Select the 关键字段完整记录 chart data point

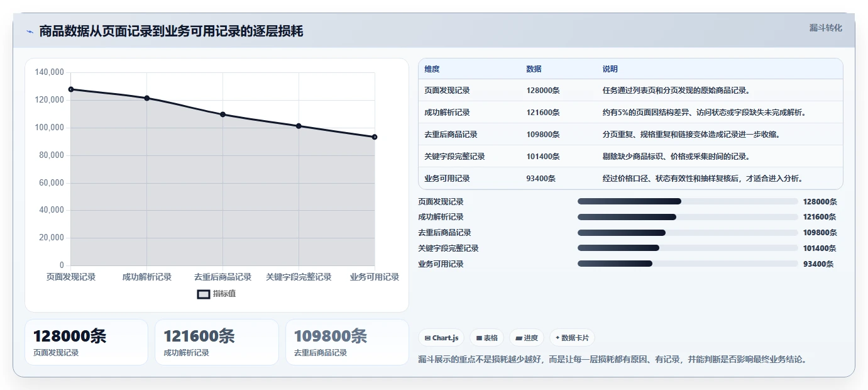(299, 126)
